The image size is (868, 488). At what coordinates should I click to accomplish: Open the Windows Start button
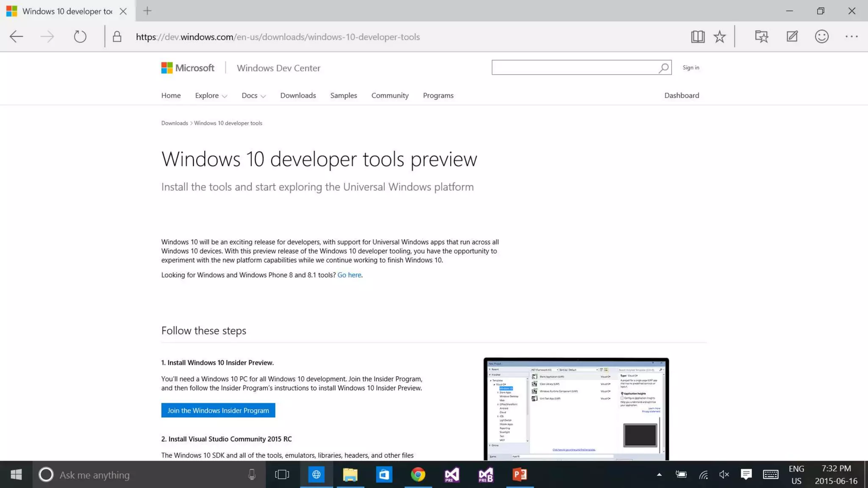16,474
